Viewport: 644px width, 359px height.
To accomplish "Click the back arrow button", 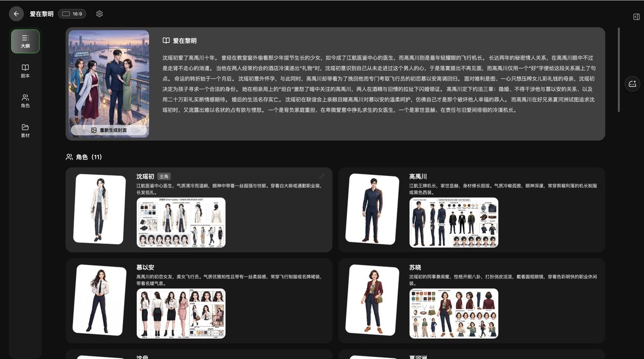I will (x=16, y=14).
